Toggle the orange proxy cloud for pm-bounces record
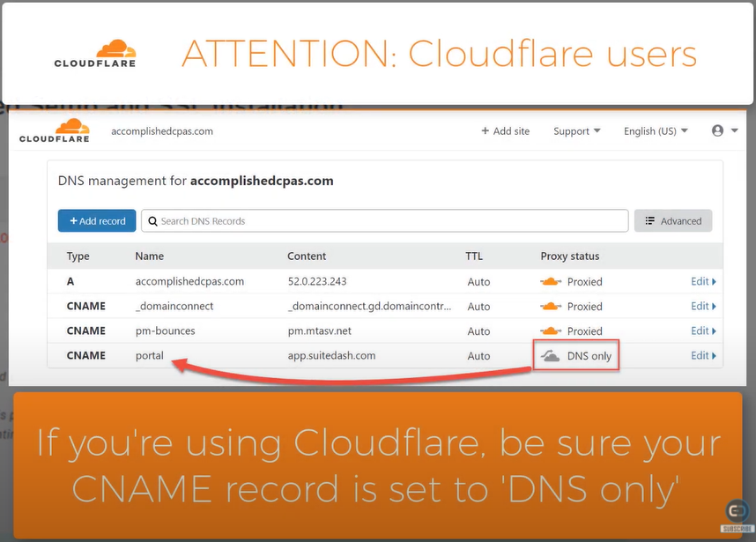Viewport: 756px width, 542px height. click(x=551, y=330)
